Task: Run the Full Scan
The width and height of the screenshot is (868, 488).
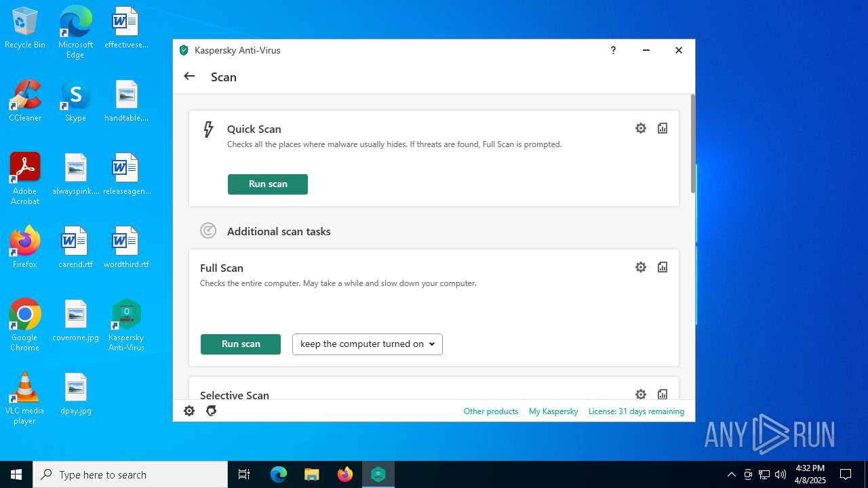Action: pos(241,344)
